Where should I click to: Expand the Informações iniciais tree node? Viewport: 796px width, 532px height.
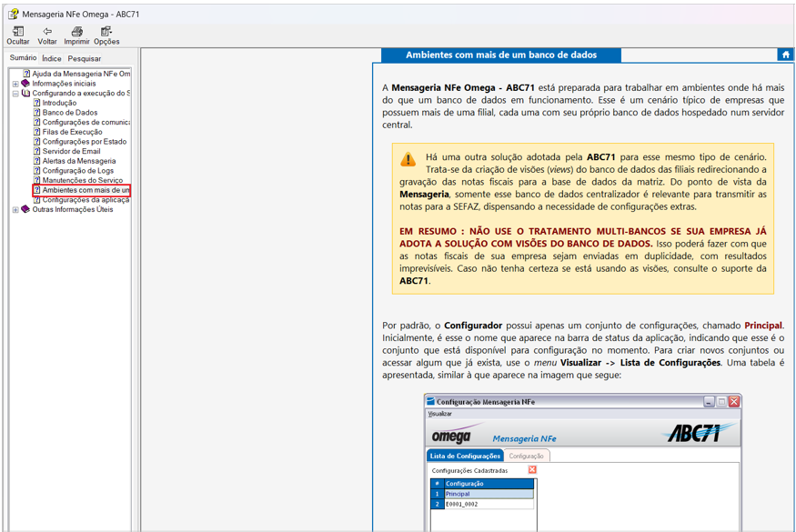click(x=15, y=84)
